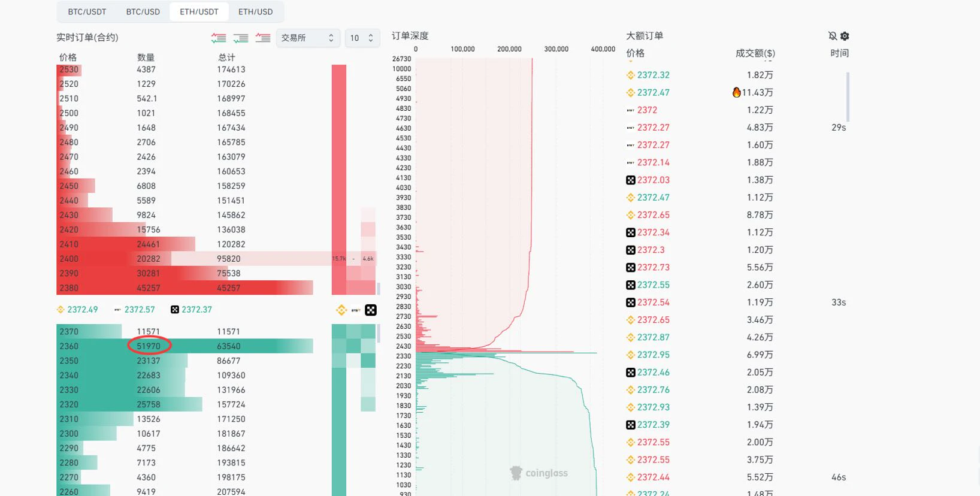The width and height of the screenshot is (980, 496).
Task: Click the large order amount 8.78万
Action: (760, 215)
